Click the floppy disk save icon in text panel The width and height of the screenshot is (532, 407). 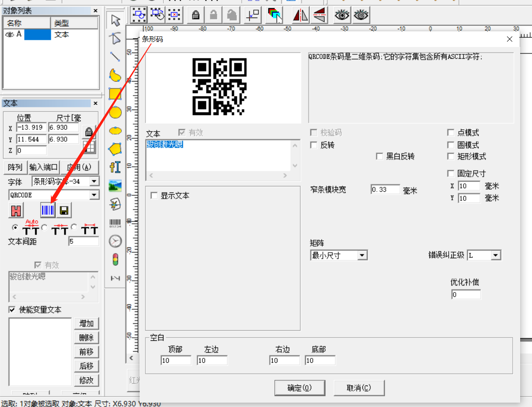(64, 210)
